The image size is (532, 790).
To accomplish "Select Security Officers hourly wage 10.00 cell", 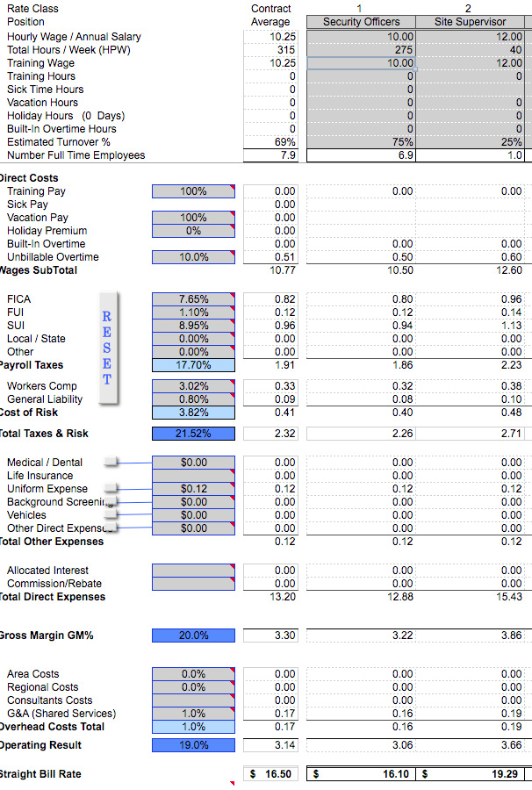I will [x=361, y=37].
